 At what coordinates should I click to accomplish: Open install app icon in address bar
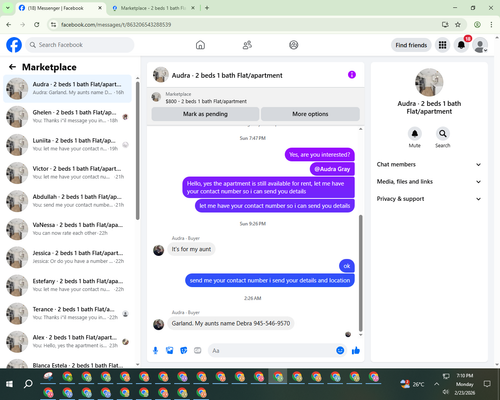tap(445, 25)
